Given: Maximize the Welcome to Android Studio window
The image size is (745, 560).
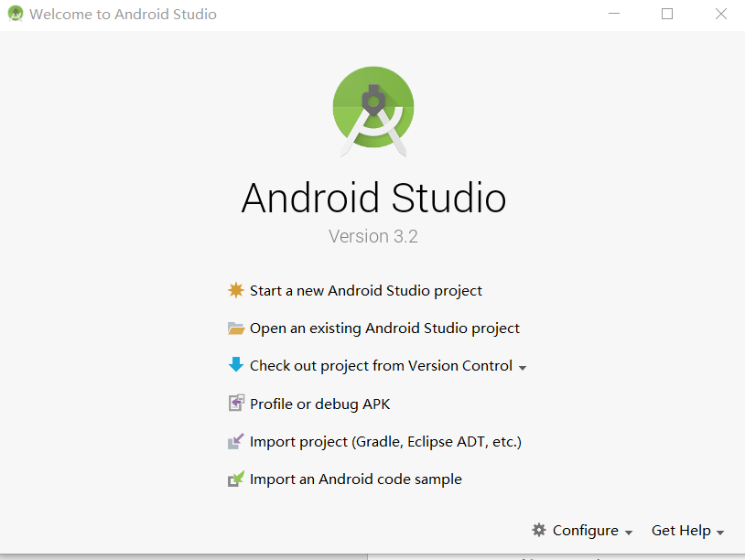Looking at the screenshot, I should [667, 14].
